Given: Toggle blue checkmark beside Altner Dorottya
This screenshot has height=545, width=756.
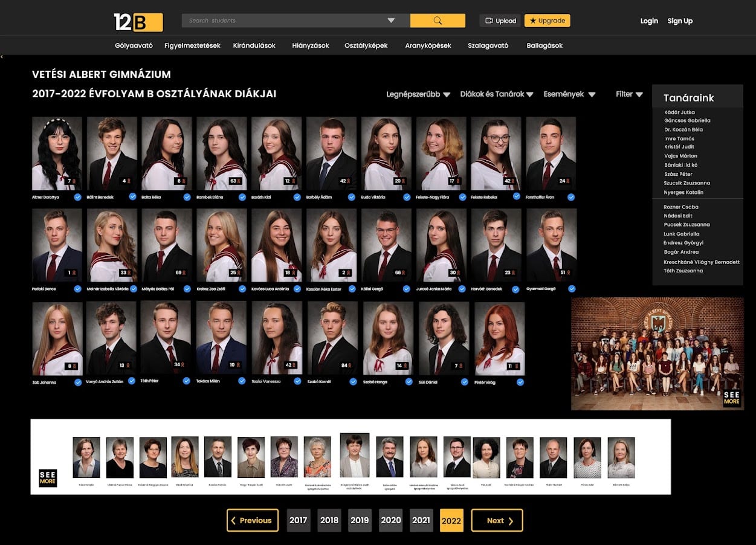Looking at the screenshot, I should (x=78, y=197).
